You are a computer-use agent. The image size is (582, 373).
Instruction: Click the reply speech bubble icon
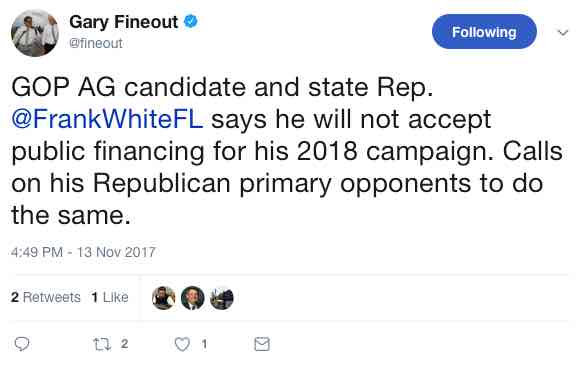tap(22, 344)
